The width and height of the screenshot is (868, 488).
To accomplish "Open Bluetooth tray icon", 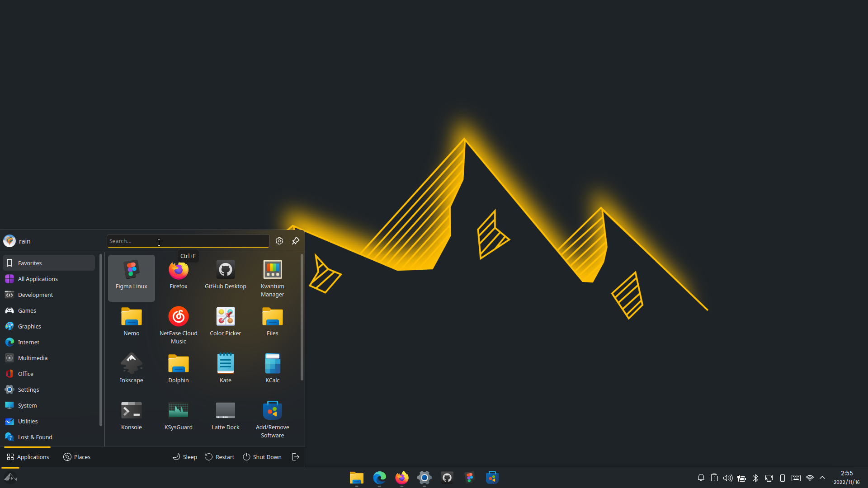I will pyautogui.click(x=755, y=478).
